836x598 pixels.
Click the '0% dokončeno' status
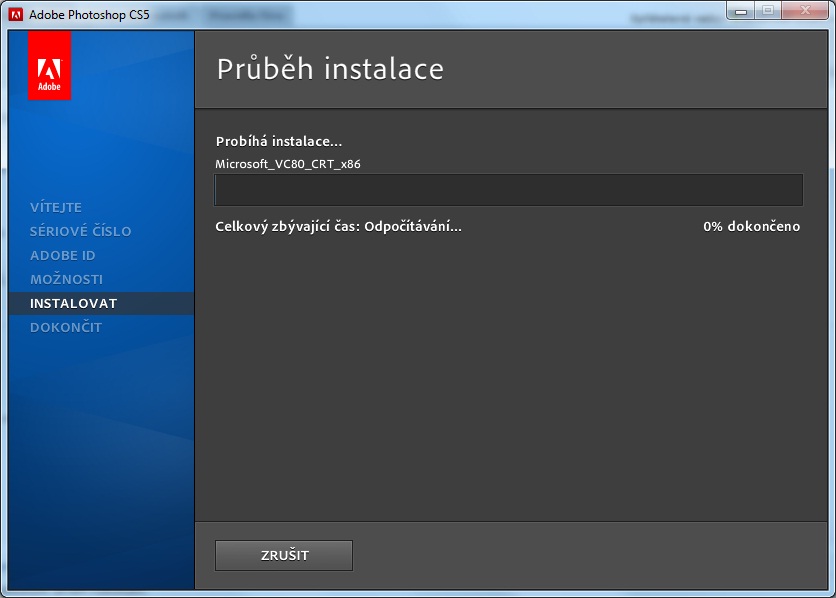coord(751,227)
